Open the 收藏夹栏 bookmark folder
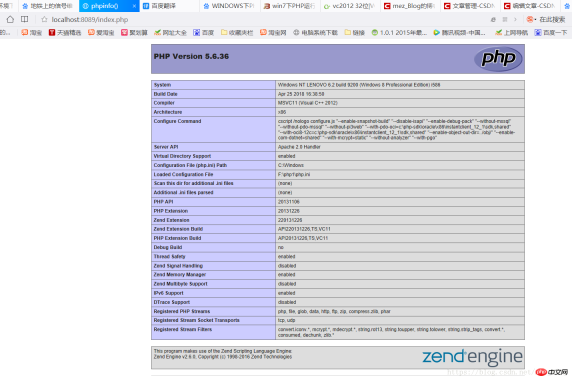The image size is (572, 380). point(237,32)
